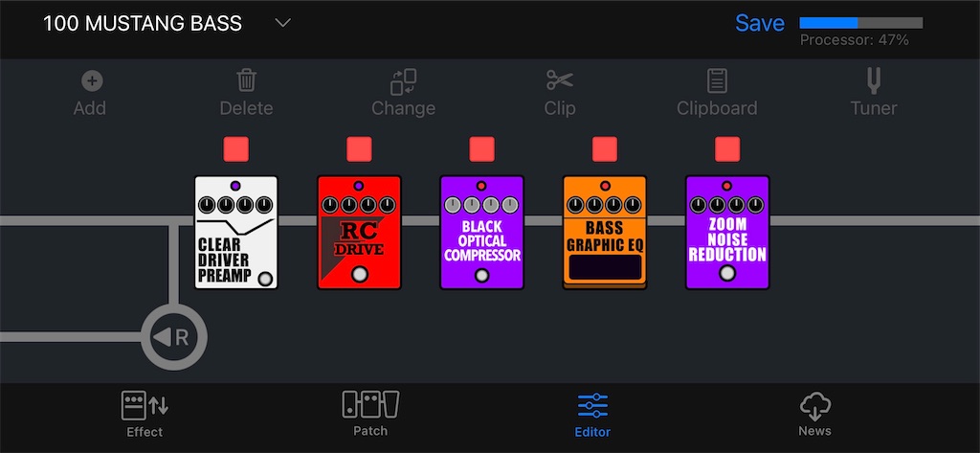Select the Clear Driver Preamp pedal

[235, 232]
